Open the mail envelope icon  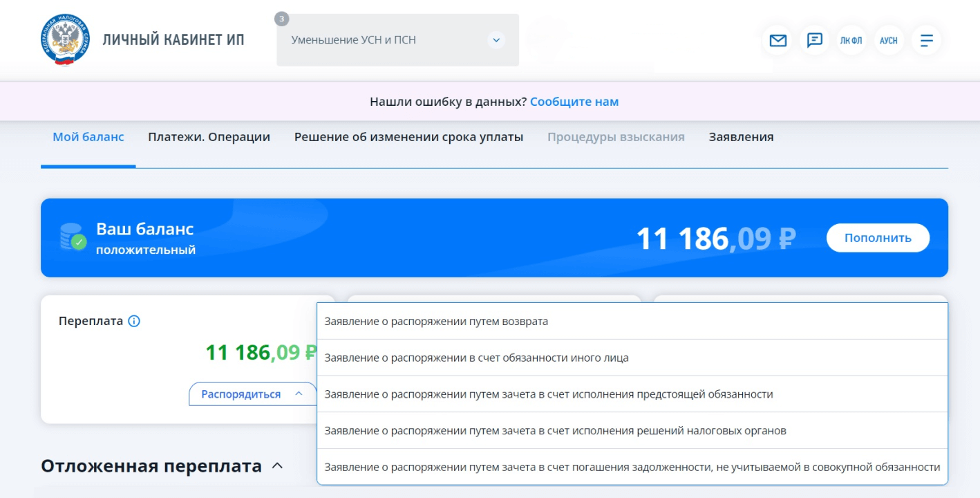coord(778,40)
